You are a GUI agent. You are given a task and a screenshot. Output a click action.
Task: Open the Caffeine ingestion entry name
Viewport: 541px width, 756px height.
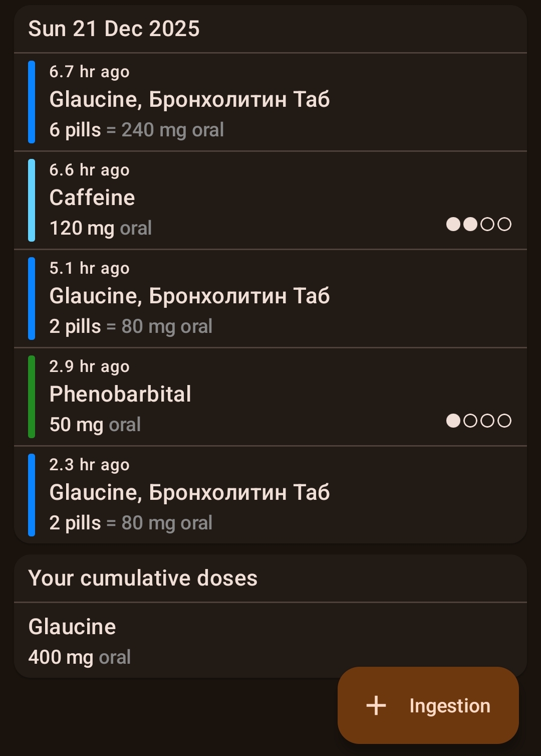point(92,198)
